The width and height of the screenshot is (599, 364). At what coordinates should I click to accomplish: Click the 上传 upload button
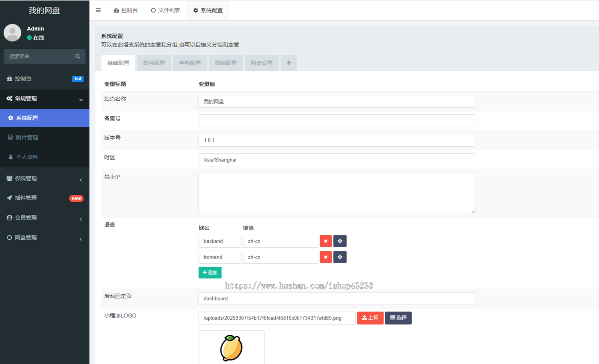point(370,318)
